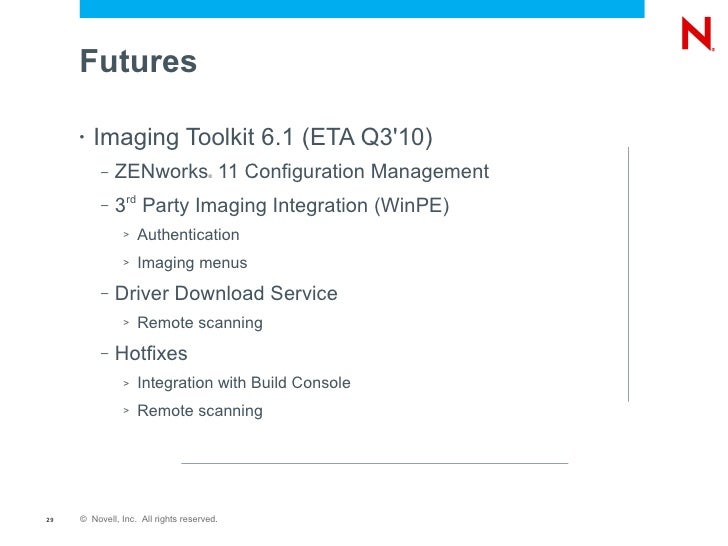Click 'Imaging Toolkit 6.1 (ETA Q3'10)' bullet
Image resolution: width=728 pixels, height=546 pixels.
[x=263, y=137]
